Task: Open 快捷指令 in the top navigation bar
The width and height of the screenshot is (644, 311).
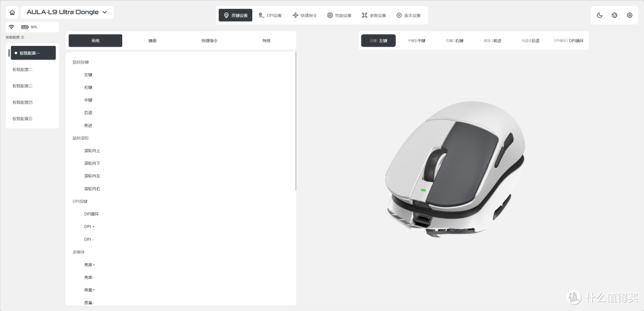Action: pyautogui.click(x=304, y=15)
